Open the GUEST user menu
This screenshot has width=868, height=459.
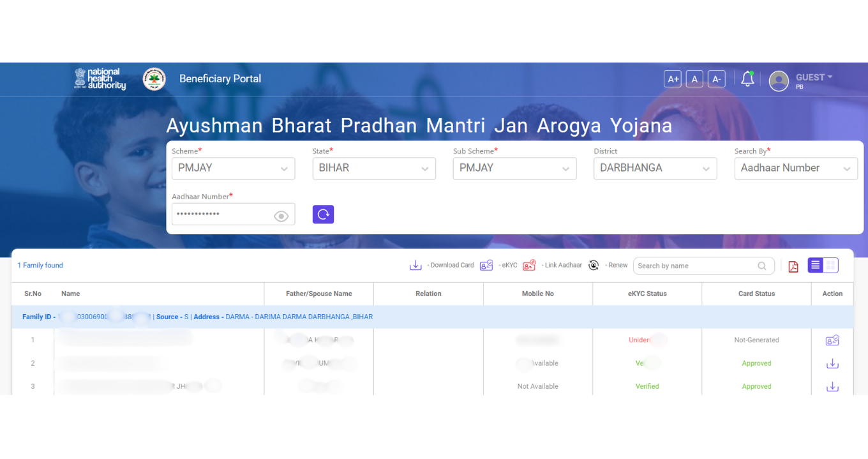(814, 78)
